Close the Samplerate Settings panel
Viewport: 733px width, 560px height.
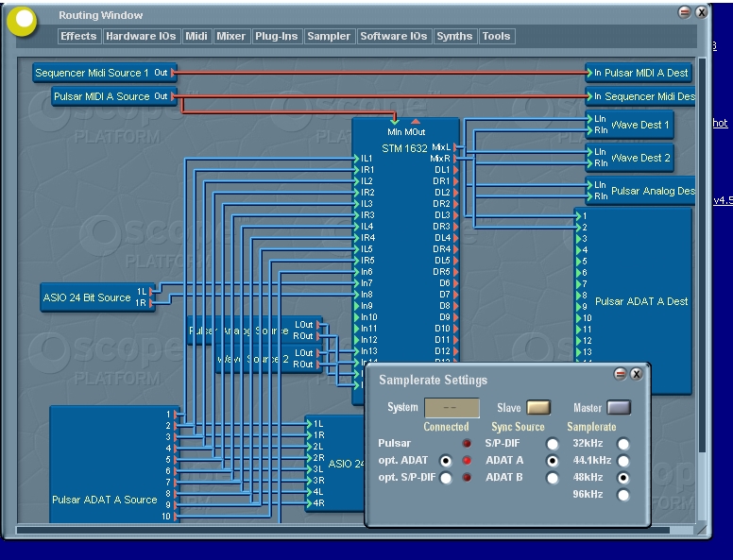(x=637, y=374)
